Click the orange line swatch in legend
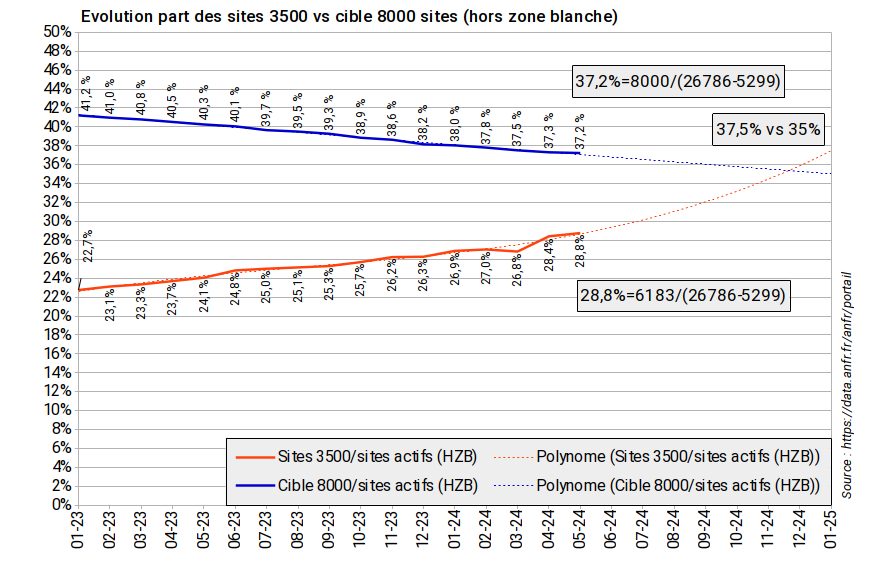Screen dimensions: 874x572 point(256,457)
